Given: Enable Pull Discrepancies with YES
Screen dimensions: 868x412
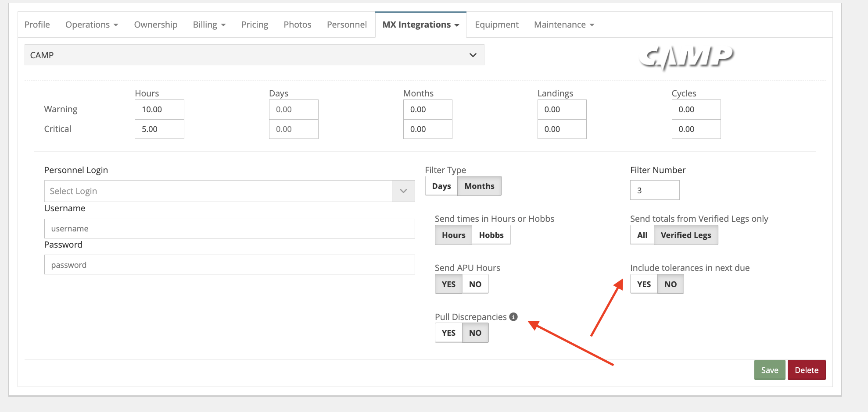Looking at the screenshot, I should point(448,333).
